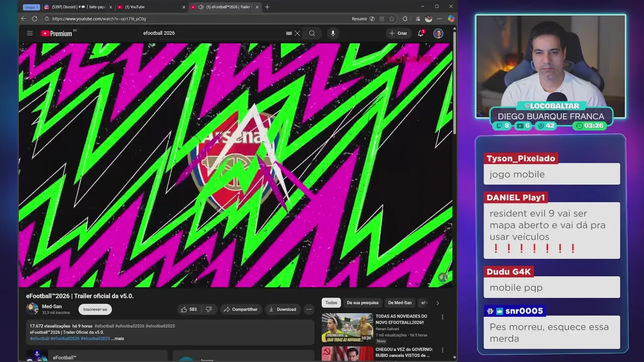Open the split screen icon in address bar

pos(382,19)
